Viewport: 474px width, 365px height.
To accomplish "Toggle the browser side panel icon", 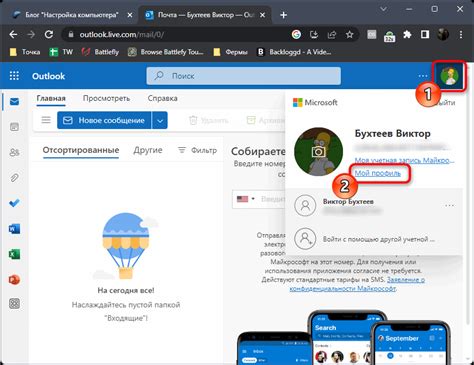I will tap(425, 34).
